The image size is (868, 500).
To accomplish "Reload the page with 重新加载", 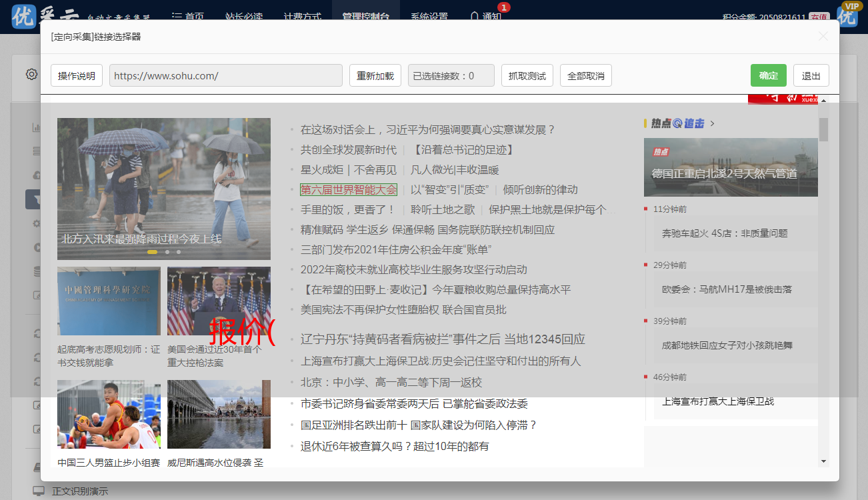I will (375, 75).
